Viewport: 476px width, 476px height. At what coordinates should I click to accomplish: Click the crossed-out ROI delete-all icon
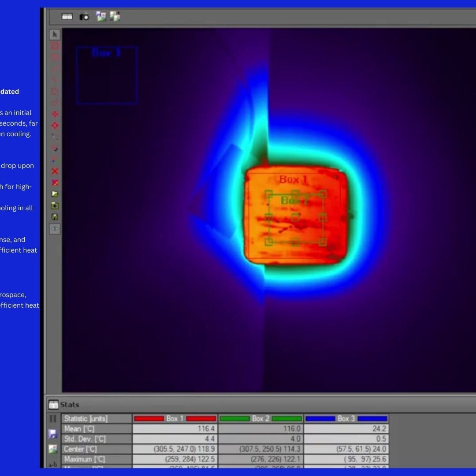[55, 182]
